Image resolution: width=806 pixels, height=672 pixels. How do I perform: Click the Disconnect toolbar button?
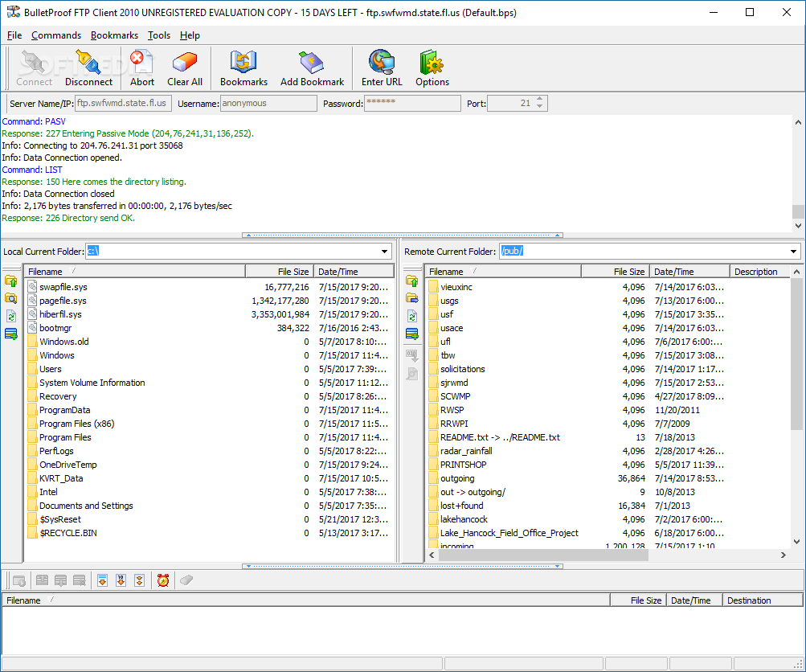[88, 68]
